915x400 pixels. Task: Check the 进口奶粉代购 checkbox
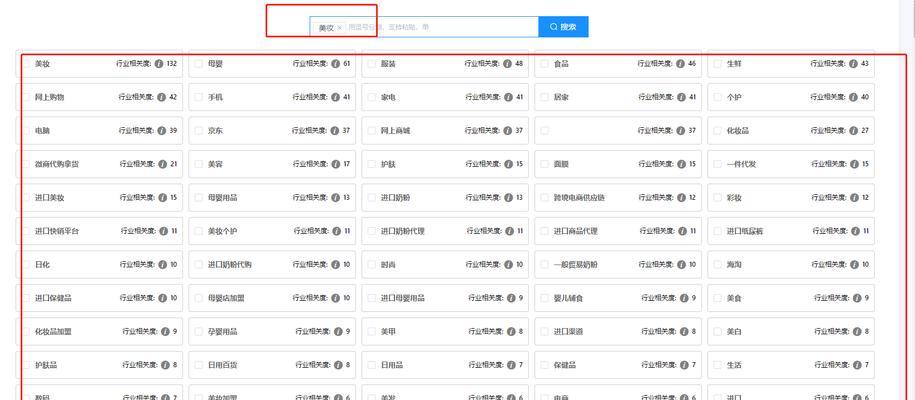click(198, 265)
